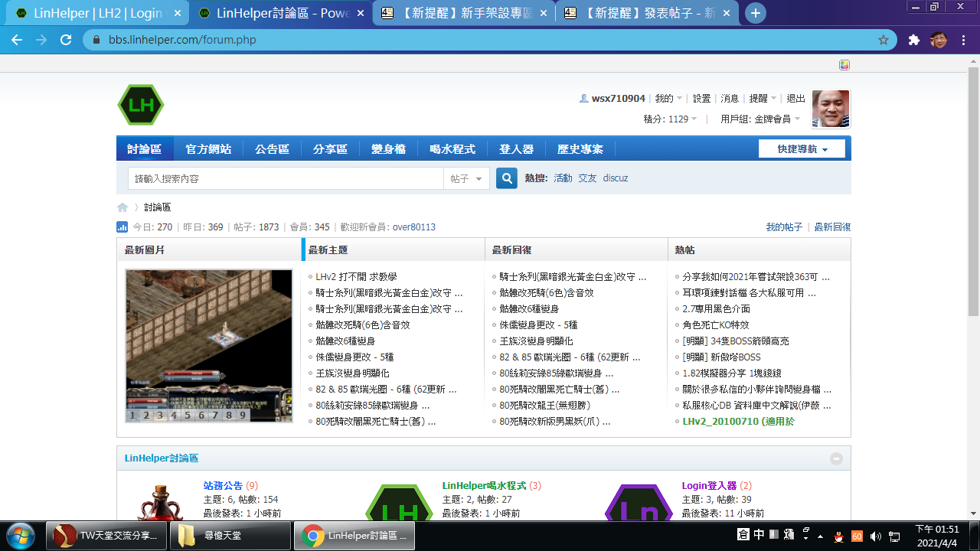Open the 分享區 nav item
980x551 pixels.
coord(330,149)
